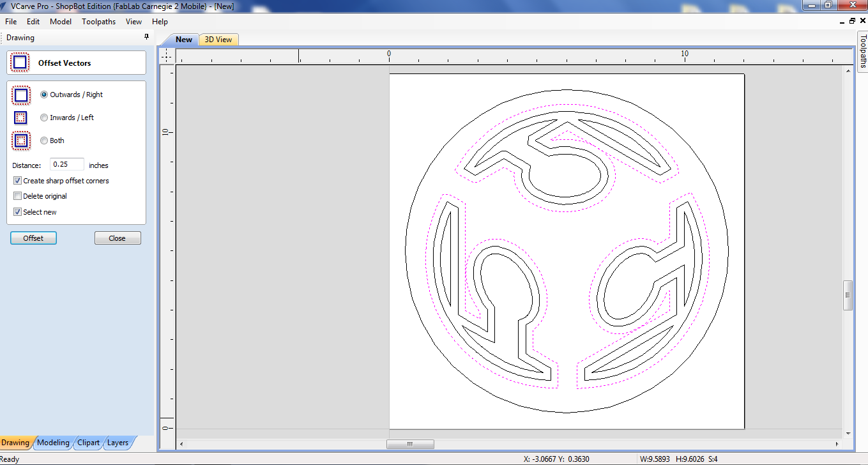Open the View menu
This screenshot has width=868, height=465.
tap(134, 22)
